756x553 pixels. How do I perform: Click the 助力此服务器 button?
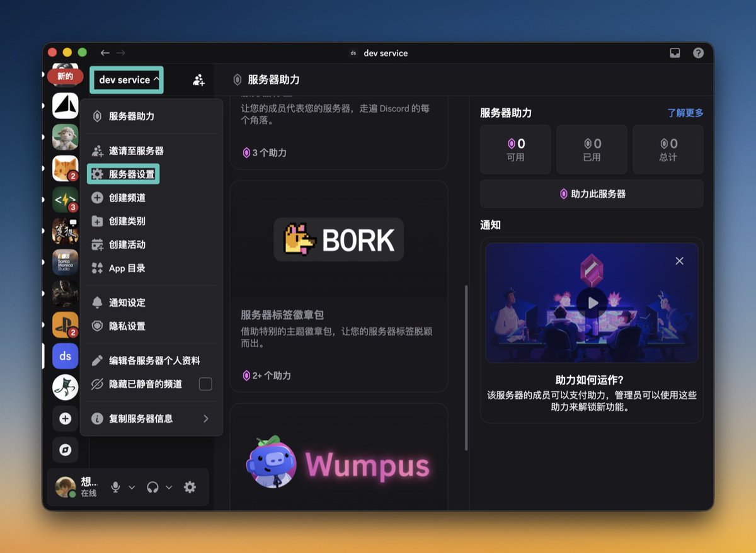pos(592,194)
